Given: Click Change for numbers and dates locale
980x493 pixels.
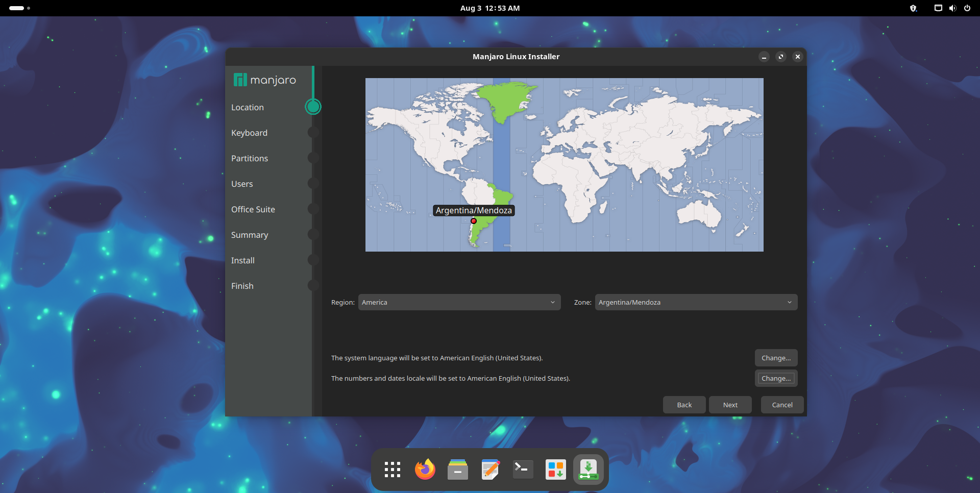Looking at the screenshot, I should [776, 378].
